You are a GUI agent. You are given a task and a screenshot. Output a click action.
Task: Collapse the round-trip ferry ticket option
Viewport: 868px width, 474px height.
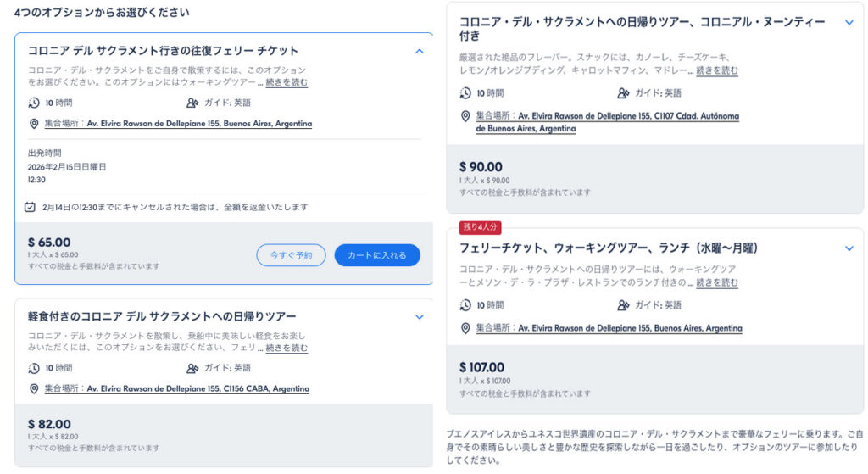tap(419, 51)
